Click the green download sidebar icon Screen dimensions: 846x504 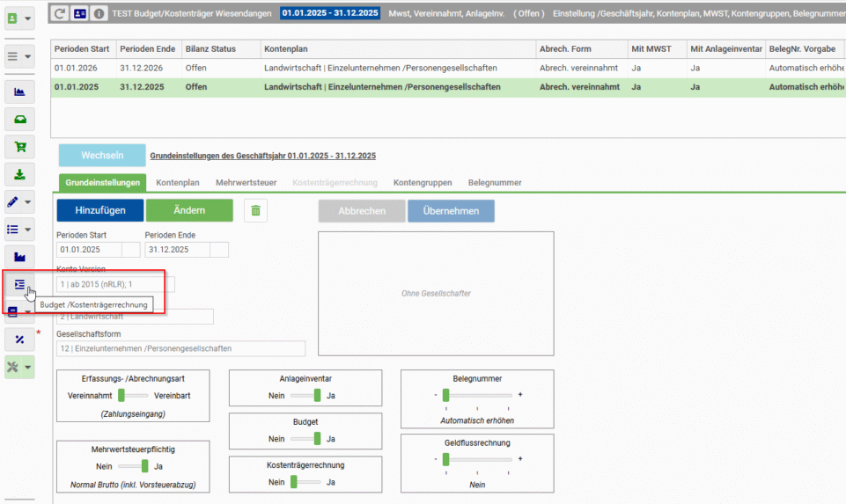20,174
